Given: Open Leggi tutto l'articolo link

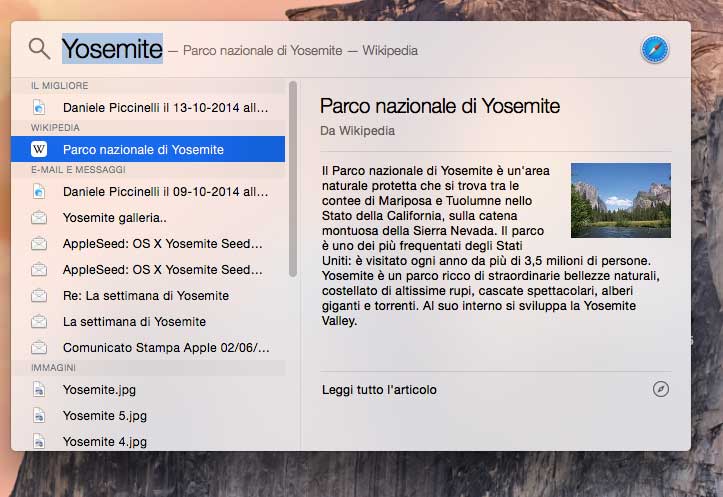Looking at the screenshot, I should coord(379,390).
